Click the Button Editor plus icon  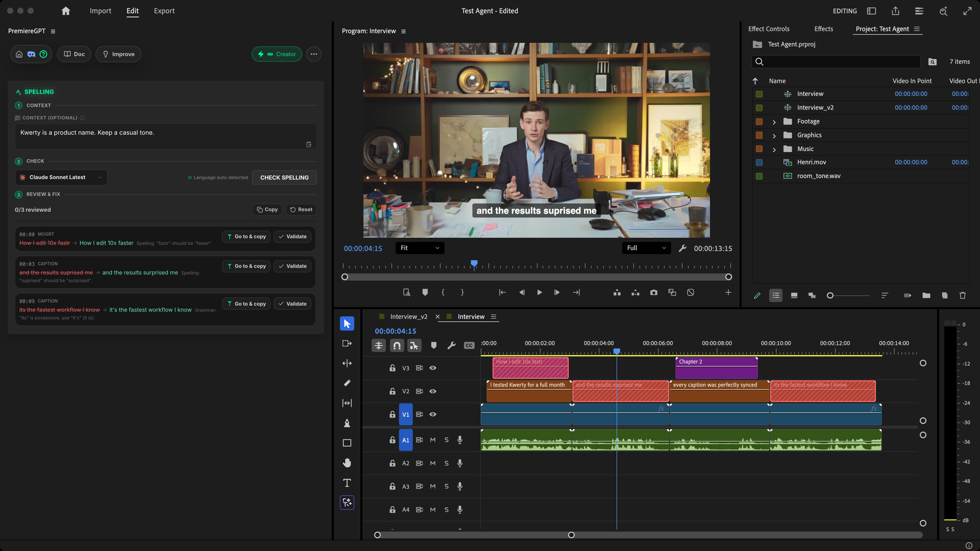pyautogui.click(x=728, y=292)
